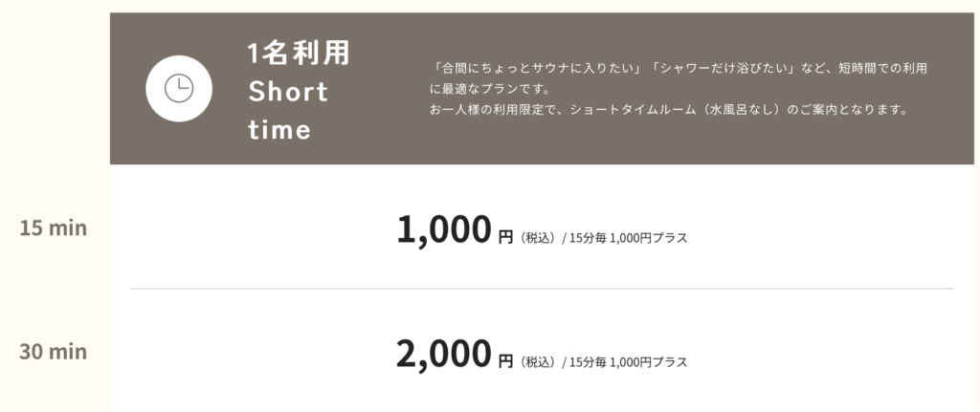Select the 30 min row label

coord(54,352)
